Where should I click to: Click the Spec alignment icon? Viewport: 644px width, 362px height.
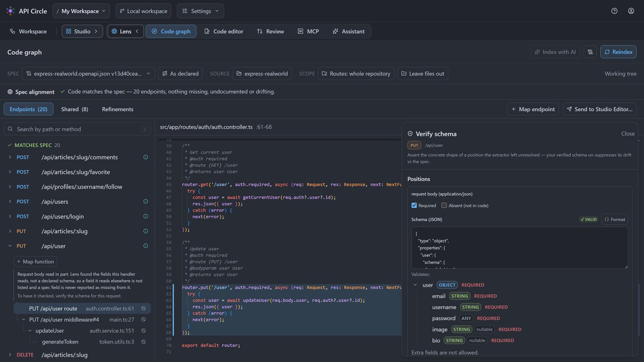pos(10,92)
